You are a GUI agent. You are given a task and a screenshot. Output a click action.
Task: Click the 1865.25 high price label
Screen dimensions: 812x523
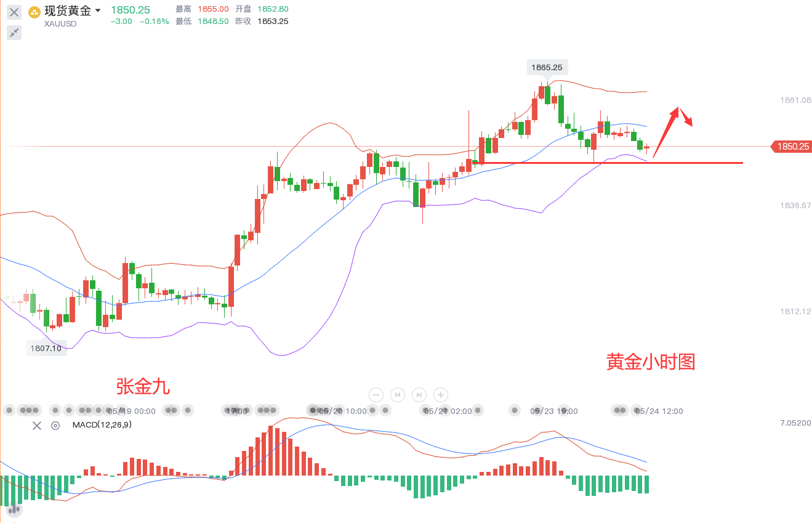(x=548, y=68)
